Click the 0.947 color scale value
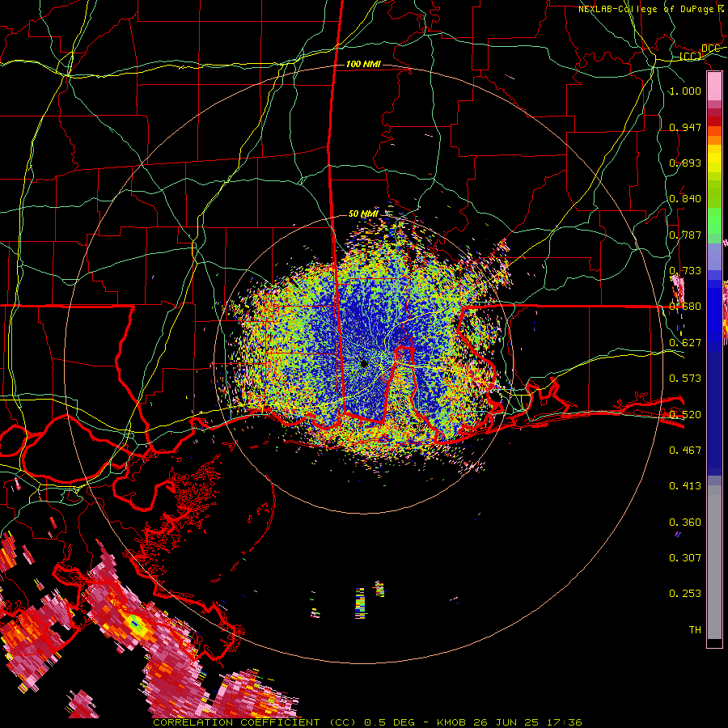The width and height of the screenshot is (728, 728). coord(685,127)
